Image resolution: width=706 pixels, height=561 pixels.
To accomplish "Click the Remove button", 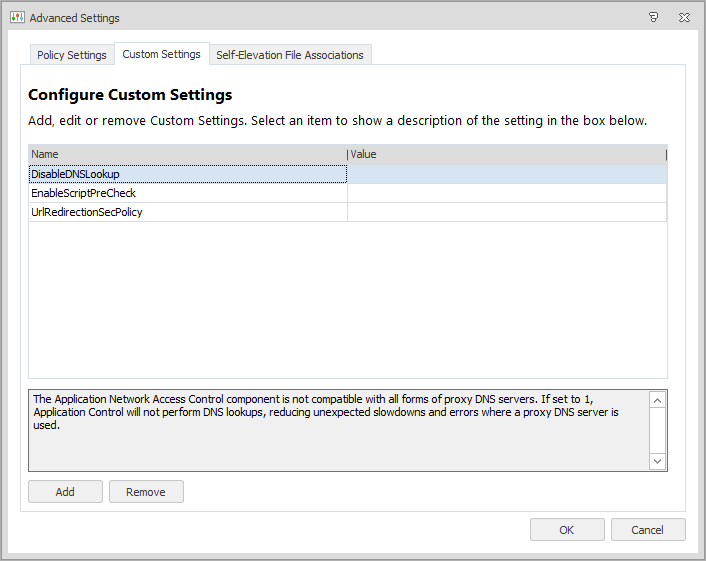I will [x=146, y=492].
